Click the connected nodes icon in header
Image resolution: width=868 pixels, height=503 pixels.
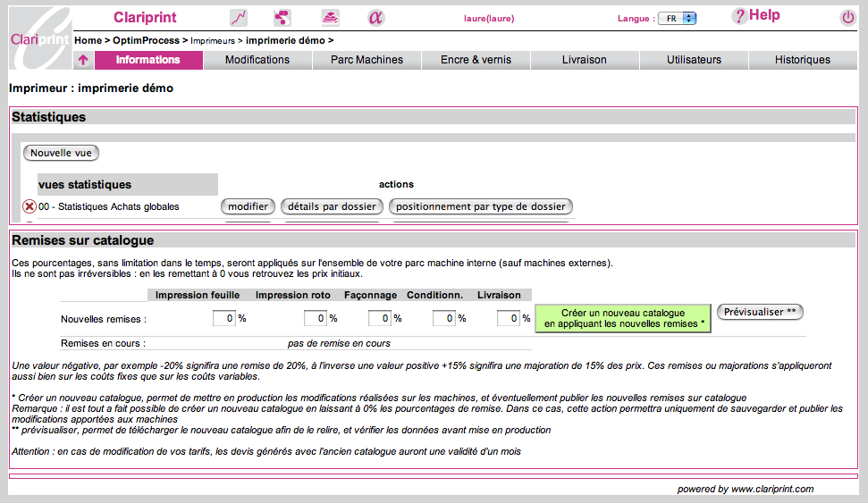click(x=282, y=18)
